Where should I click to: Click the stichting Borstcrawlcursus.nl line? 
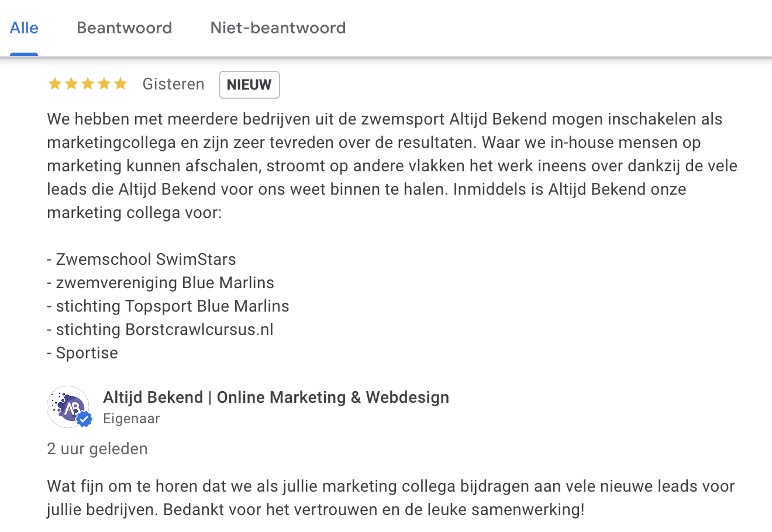(160, 330)
